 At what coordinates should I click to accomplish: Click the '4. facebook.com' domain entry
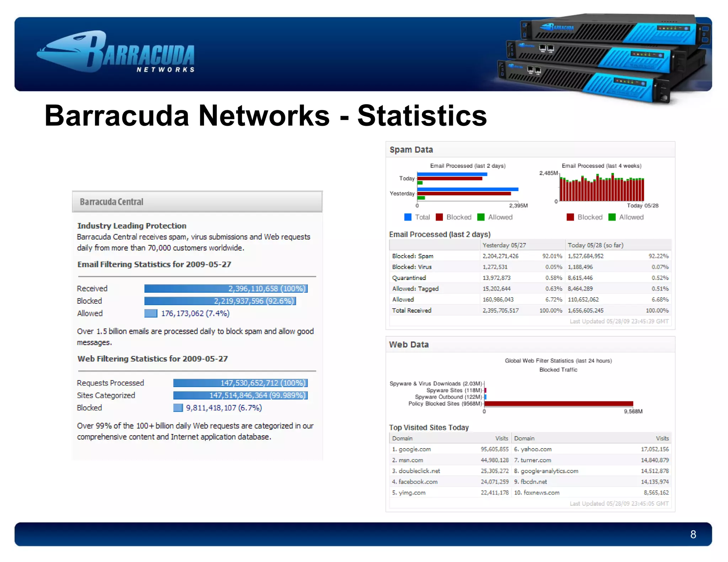coord(415,482)
